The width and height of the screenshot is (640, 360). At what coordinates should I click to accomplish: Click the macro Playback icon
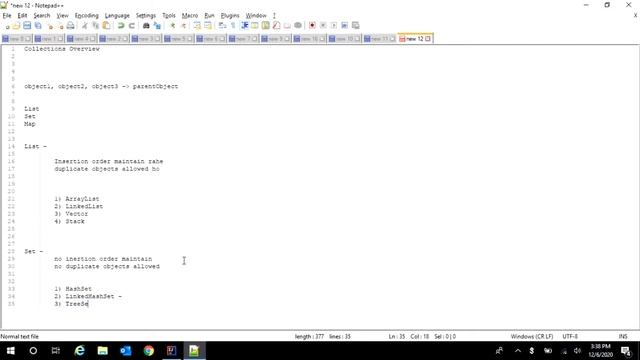pyautogui.click(x=334, y=26)
